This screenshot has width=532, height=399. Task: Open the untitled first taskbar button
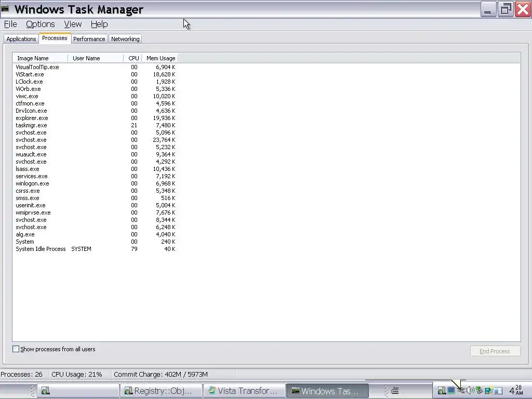[x=78, y=391]
